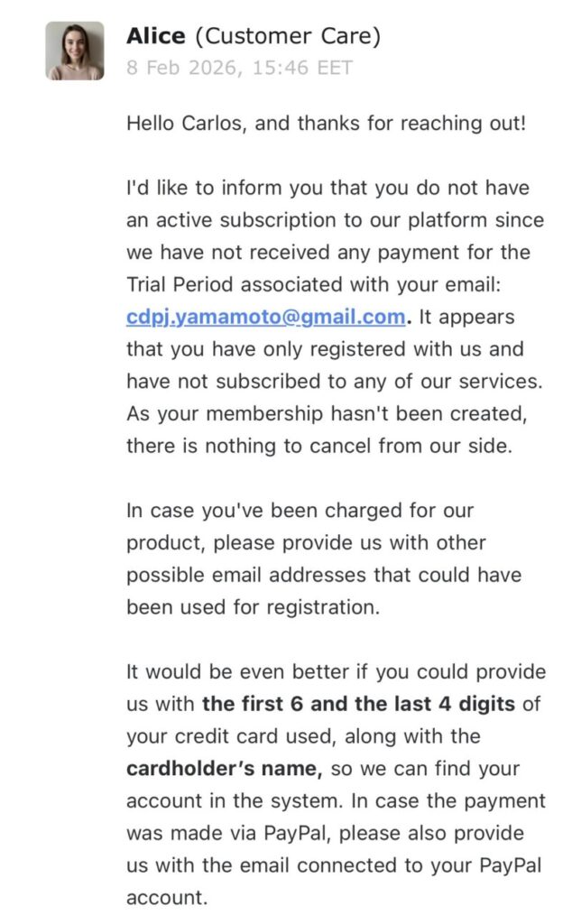Click the 8 Feb 2026 timestamp
Image resolution: width=572 pixels, height=924 pixels.
click(239, 68)
